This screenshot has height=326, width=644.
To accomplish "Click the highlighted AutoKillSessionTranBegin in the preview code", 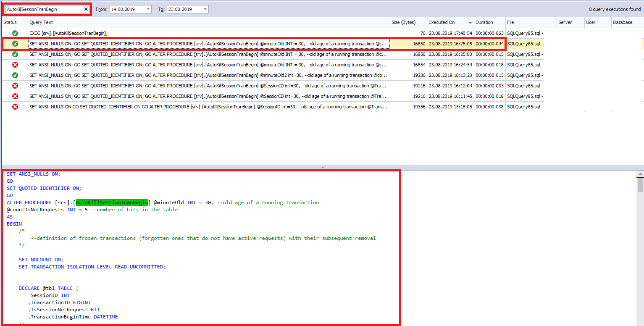I will tap(112, 202).
